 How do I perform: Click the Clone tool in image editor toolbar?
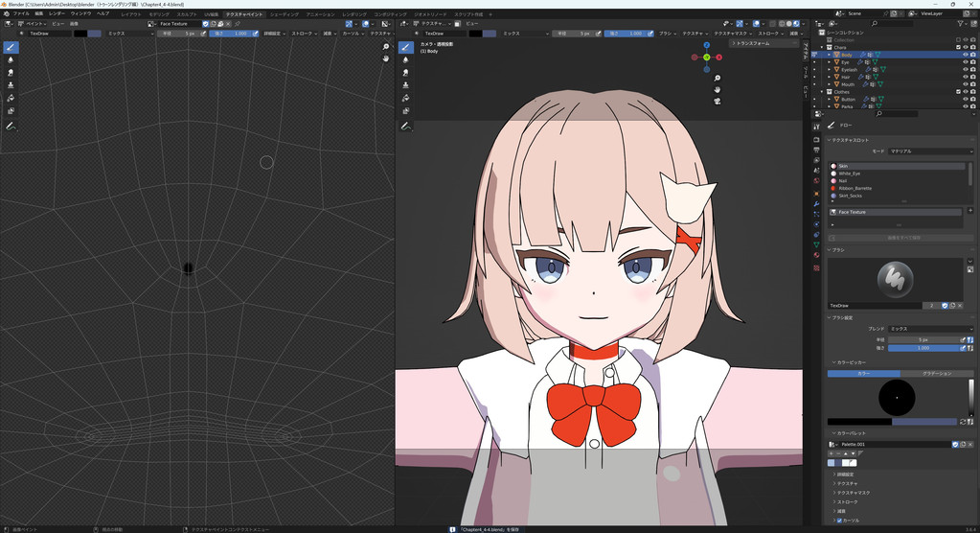11,85
